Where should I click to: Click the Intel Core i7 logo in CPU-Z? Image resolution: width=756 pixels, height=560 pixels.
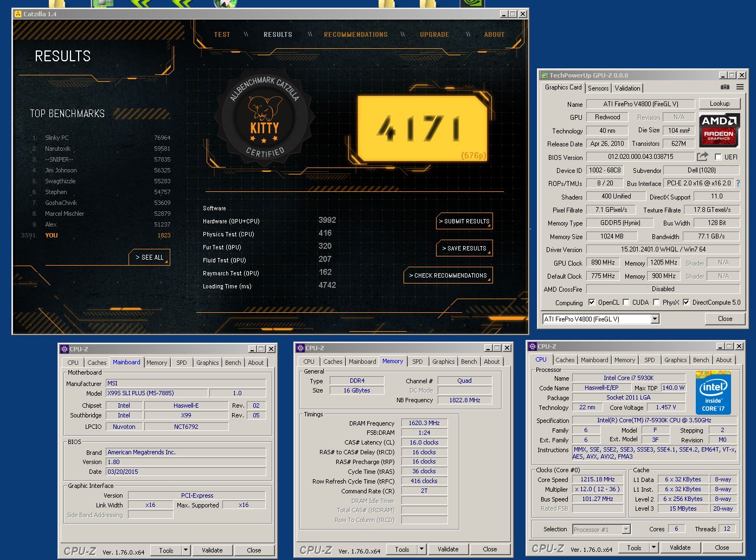(713, 393)
